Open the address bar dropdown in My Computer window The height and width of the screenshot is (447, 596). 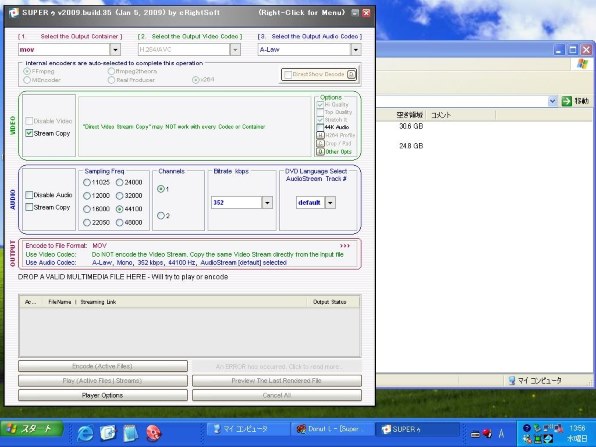[x=552, y=101]
